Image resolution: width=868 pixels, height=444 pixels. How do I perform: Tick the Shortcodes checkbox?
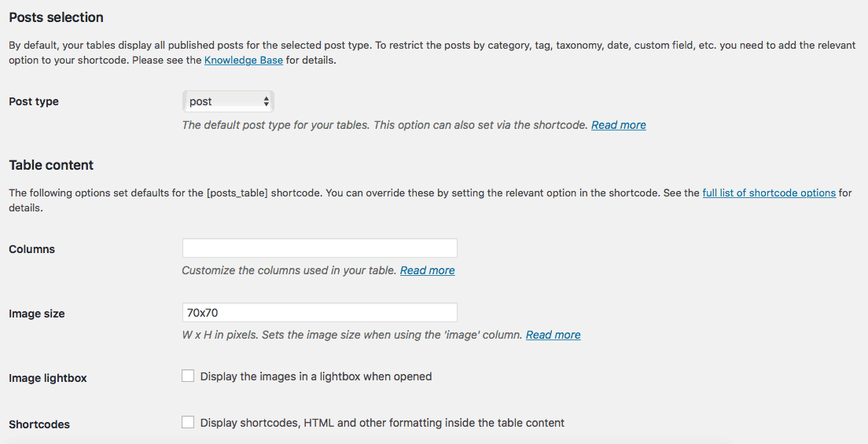pyautogui.click(x=188, y=423)
